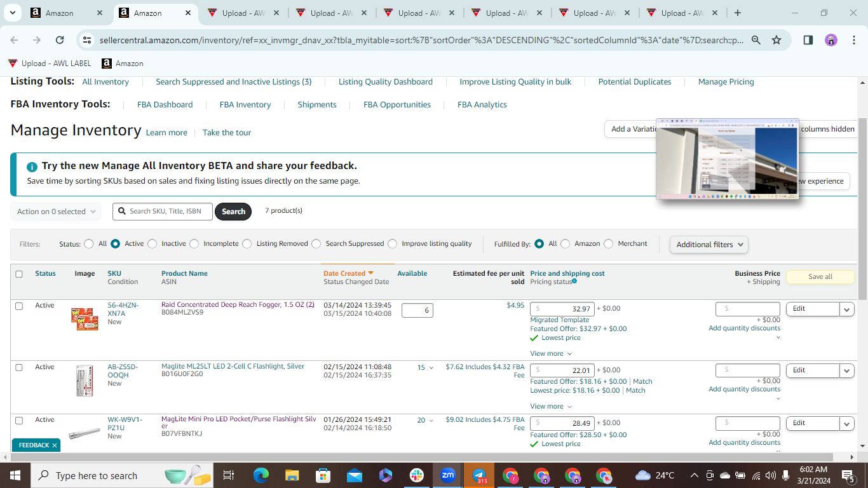Click the Save all button
The height and width of the screenshot is (488, 868).
tap(820, 277)
